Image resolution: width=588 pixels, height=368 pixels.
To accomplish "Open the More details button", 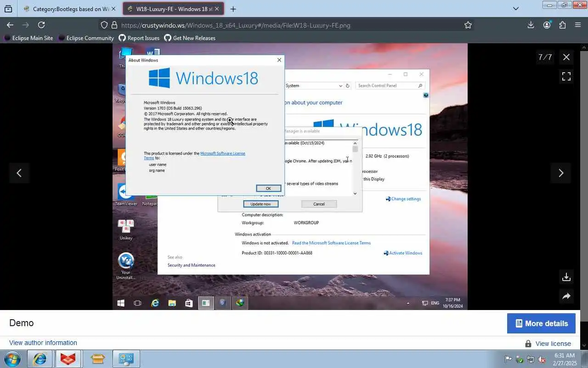I will pos(541,323).
